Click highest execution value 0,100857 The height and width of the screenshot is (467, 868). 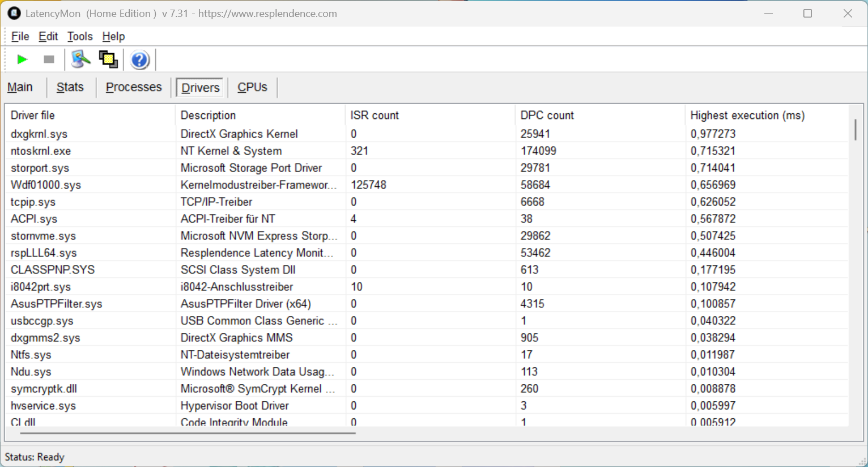click(713, 304)
